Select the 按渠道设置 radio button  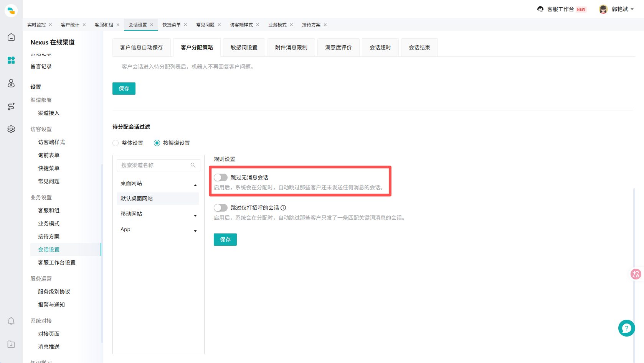[x=157, y=143]
